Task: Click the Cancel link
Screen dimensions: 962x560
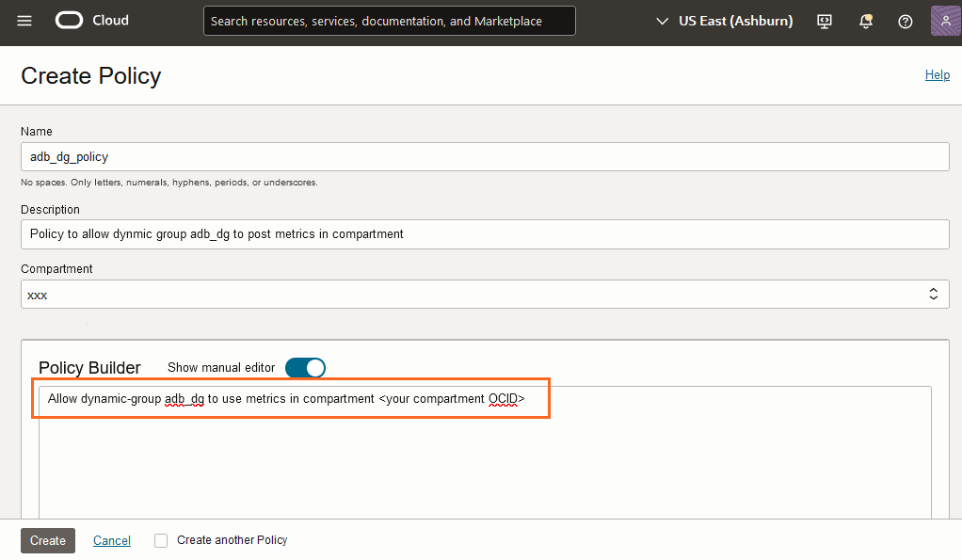Action: (x=111, y=540)
